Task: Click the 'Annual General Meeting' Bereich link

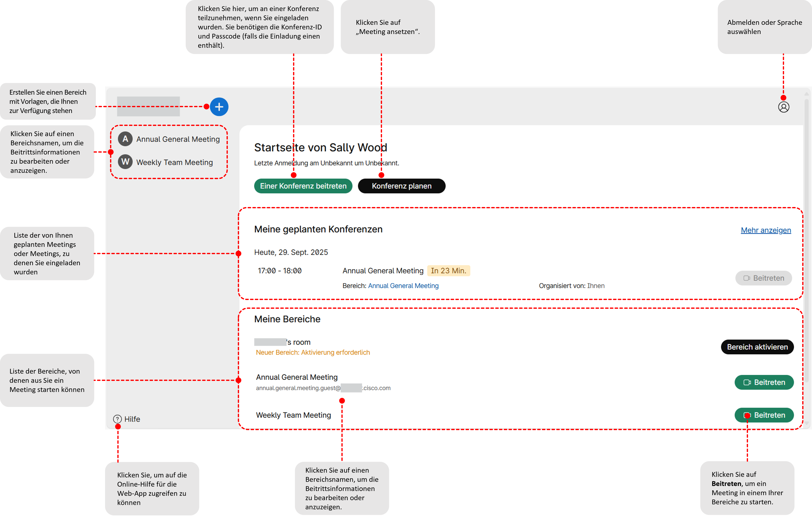Action: point(403,286)
